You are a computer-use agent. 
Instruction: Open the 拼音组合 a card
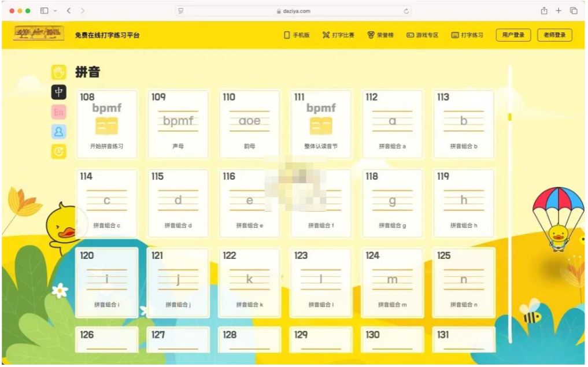coord(393,123)
